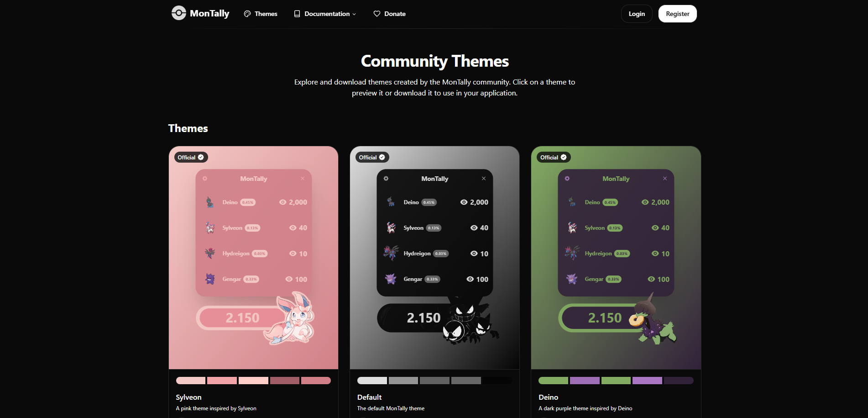Close the Deino theme preview widget
This screenshot has height=418, width=868.
[665, 179]
